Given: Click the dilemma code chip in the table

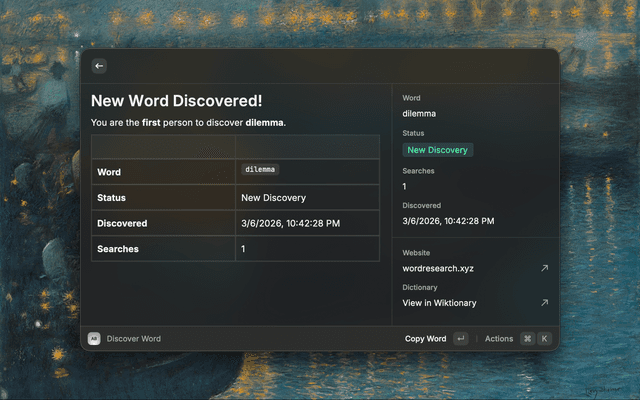Looking at the screenshot, I should 260,170.
